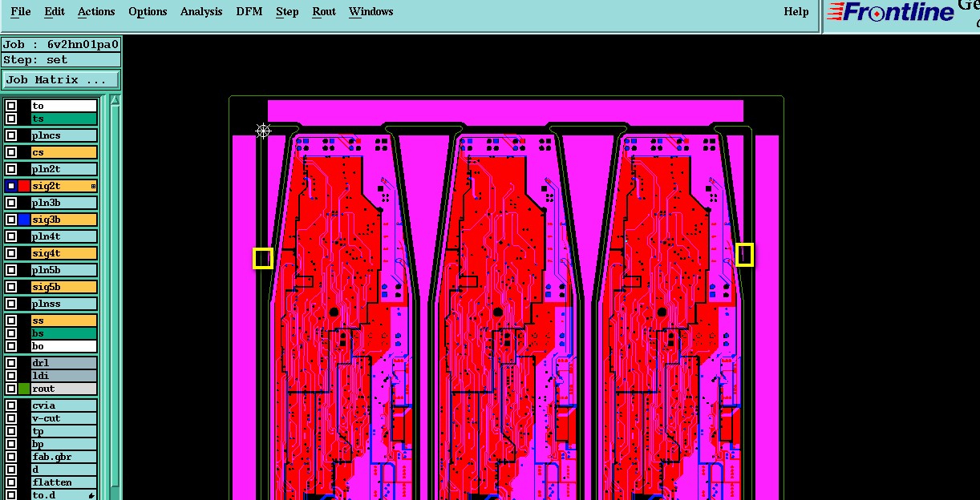Open the File menu
The image size is (980, 500).
click(x=20, y=11)
